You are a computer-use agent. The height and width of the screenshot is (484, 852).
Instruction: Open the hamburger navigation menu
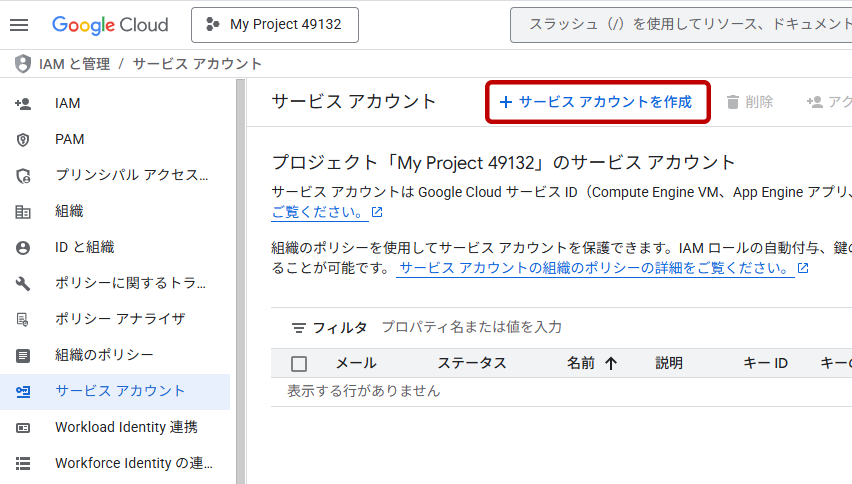pyautogui.click(x=19, y=25)
